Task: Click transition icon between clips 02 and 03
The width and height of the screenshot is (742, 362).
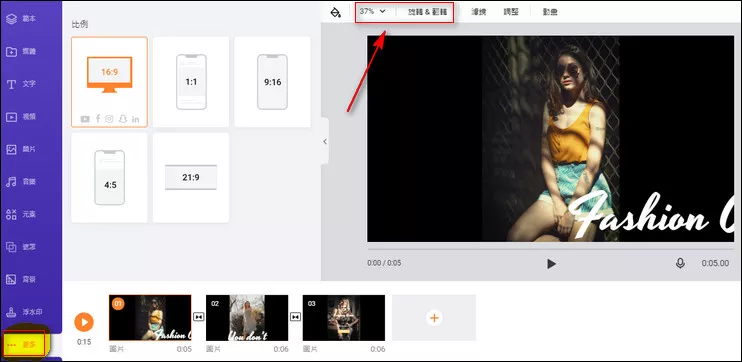Action: tap(295, 317)
